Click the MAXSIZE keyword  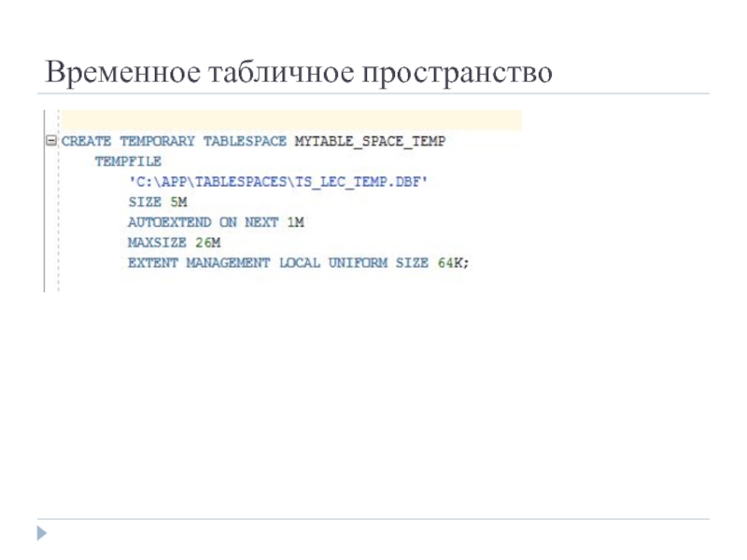[157, 243]
